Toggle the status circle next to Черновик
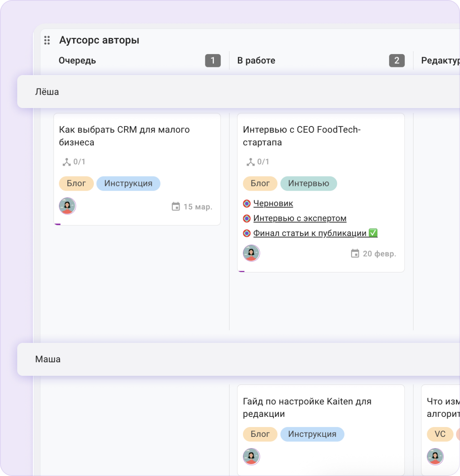The height and width of the screenshot is (476, 460). (x=247, y=204)
